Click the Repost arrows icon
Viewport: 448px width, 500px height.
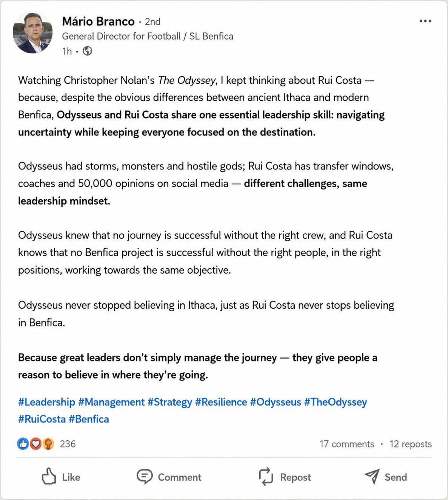[266, 477]
